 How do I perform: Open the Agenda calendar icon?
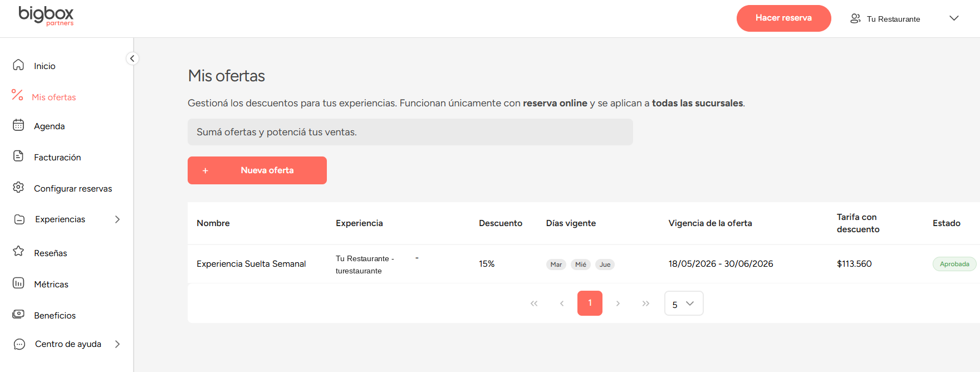click(x=18, y=125)
